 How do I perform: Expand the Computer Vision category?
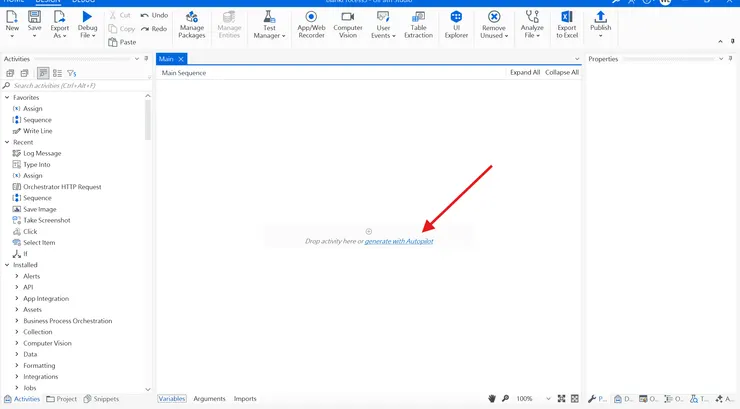tap(17, 343)
